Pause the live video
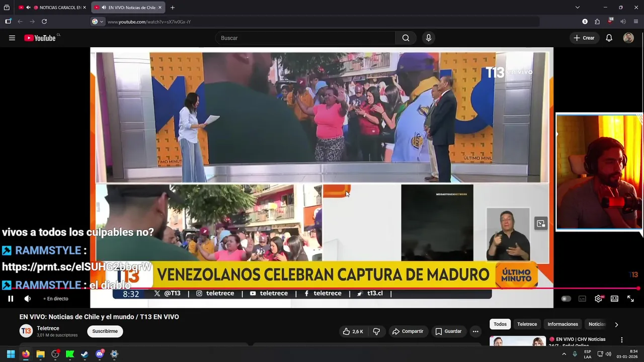Screen dimensions: 644x362 [x=11, y=299]
